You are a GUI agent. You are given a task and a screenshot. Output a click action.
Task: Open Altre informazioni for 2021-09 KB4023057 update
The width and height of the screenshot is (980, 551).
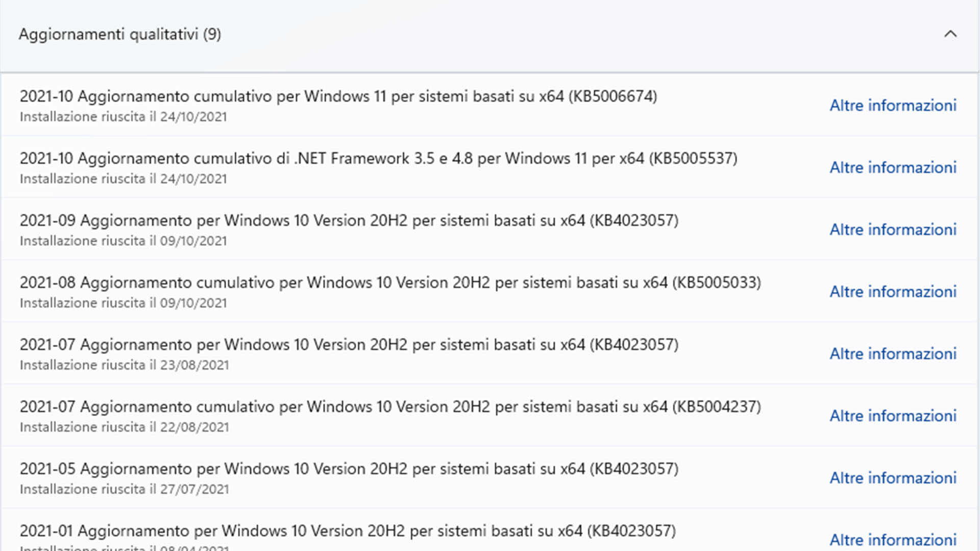pyautogui.click(x=893, y=230)
